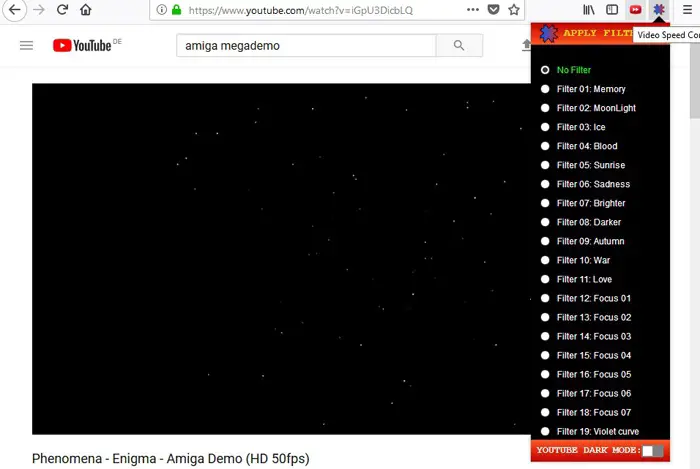The height and width of the screenshot is (469, 700).
Task: Click into the YouTube search field
Action: (306, 46)
